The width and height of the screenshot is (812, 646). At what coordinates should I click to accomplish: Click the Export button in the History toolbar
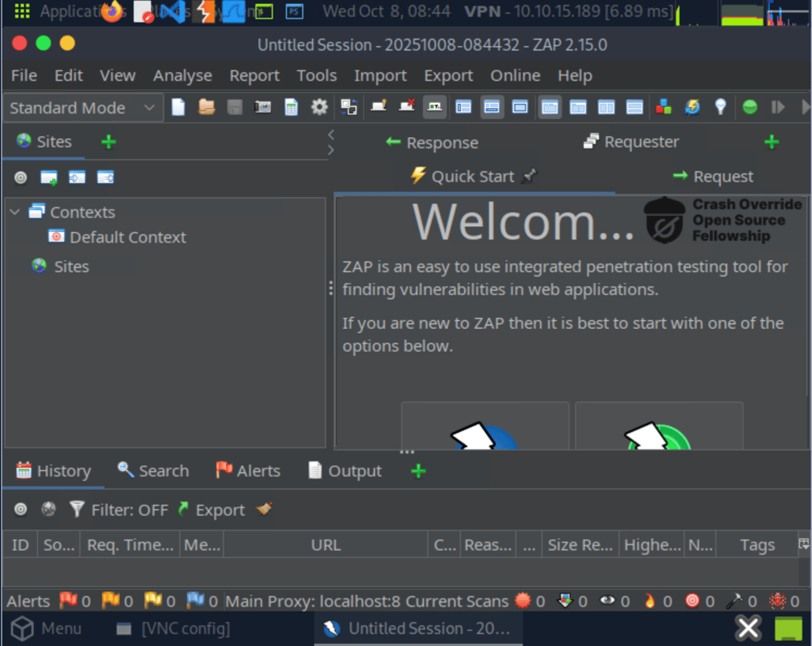click(x=211, y=510)
